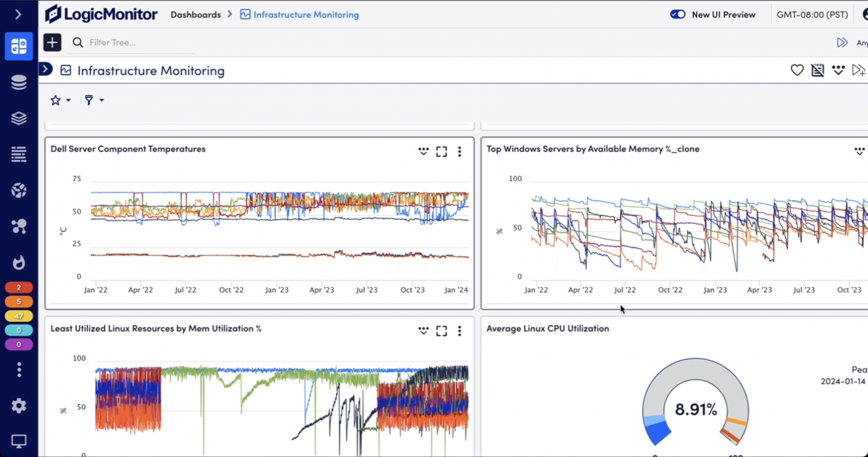
Task: Collapse the dashboard side panel with the chevron
Action: click(x=45, y=69)
